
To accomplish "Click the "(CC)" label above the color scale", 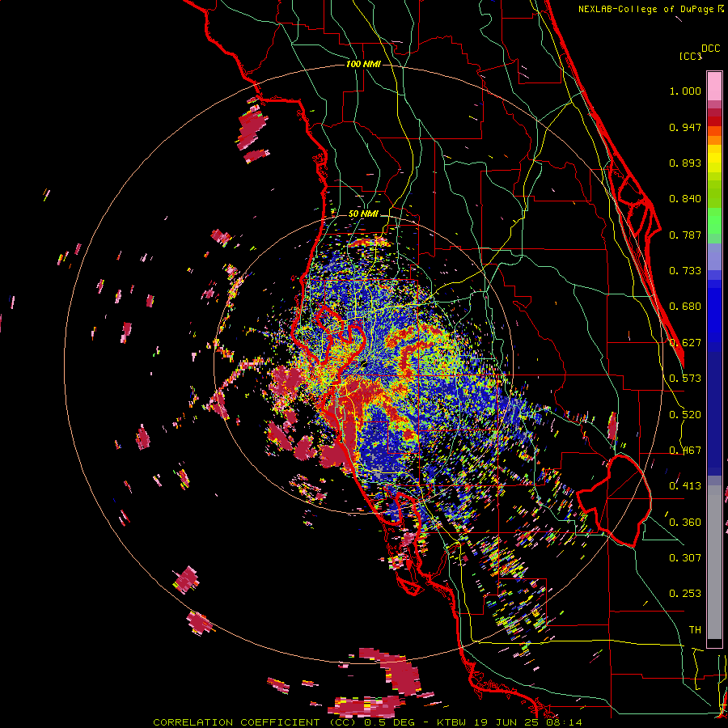I will [691, 56].
